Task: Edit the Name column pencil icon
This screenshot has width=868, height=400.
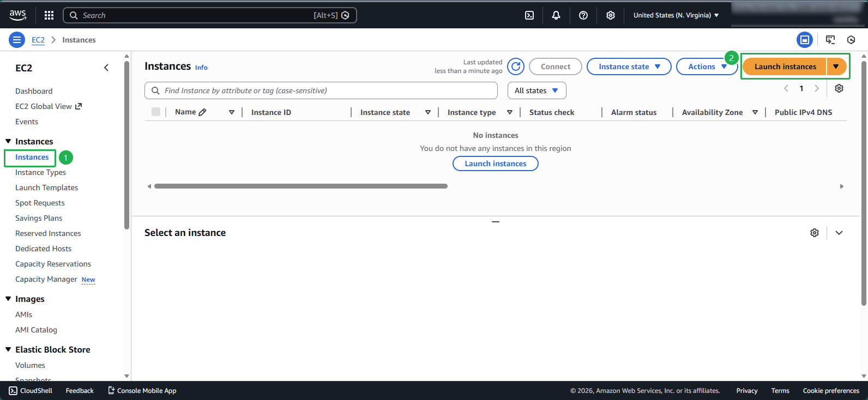Action: pyautogui.click(x=203, y=112)
